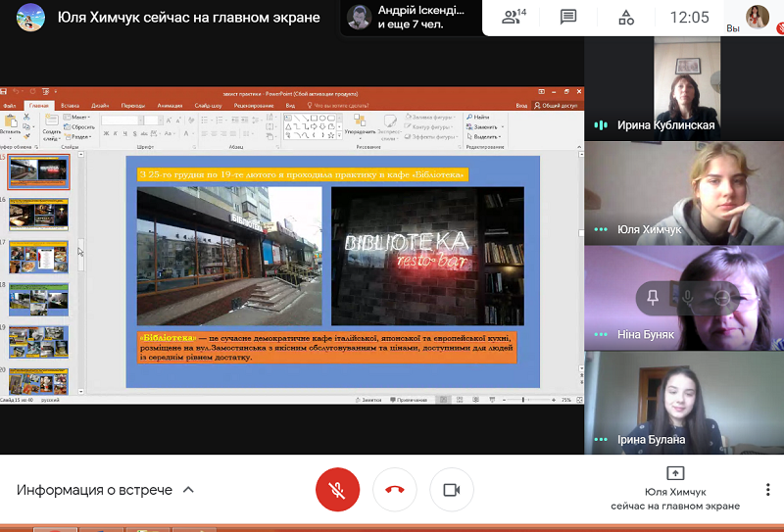784x532 pixels.
Task: Hang up the call
Action: pyautogui.click(x=395, y=490)
